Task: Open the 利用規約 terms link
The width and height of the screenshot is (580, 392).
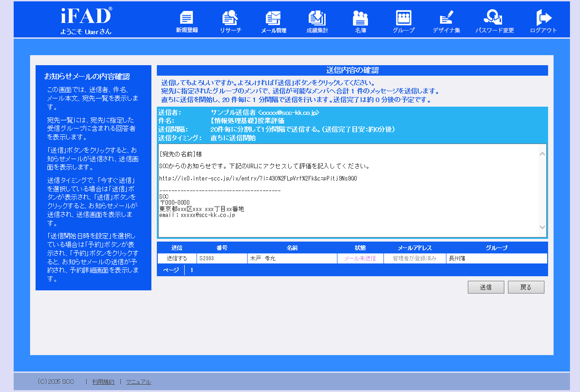Action: click(104, 382)
